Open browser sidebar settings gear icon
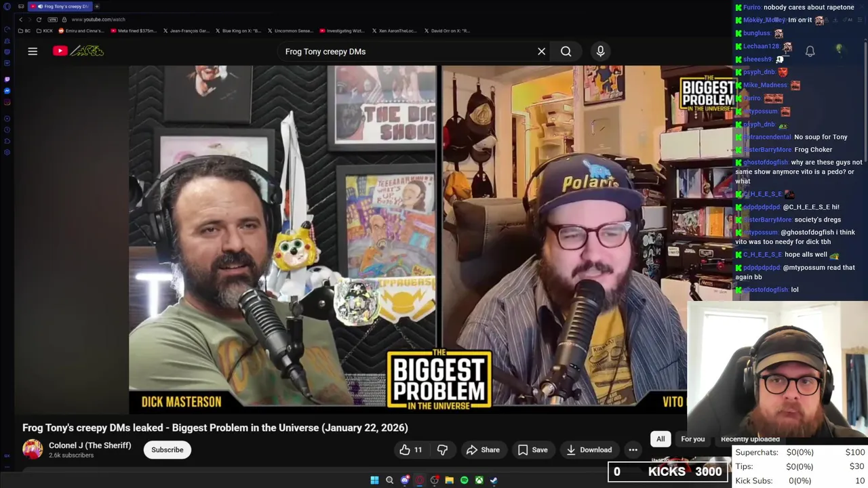Image resolution: width=868 pixels, height=488 pixels. tap(7, 152)
